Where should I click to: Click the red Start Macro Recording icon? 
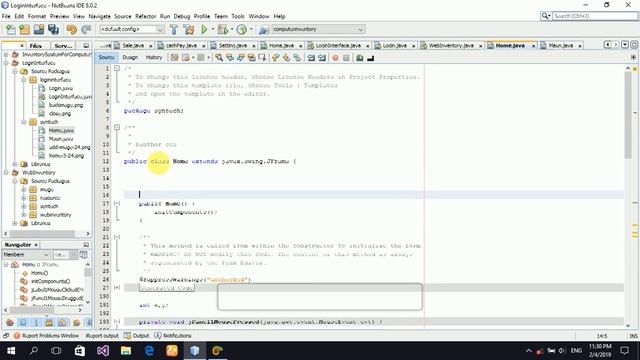click(x=335, y=58)
